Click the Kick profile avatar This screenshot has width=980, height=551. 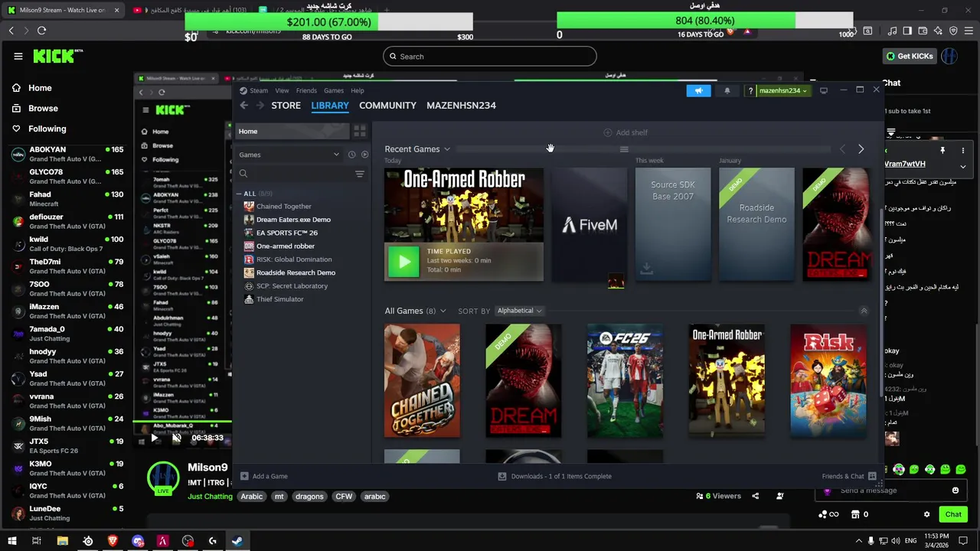[x=949, y=56]
